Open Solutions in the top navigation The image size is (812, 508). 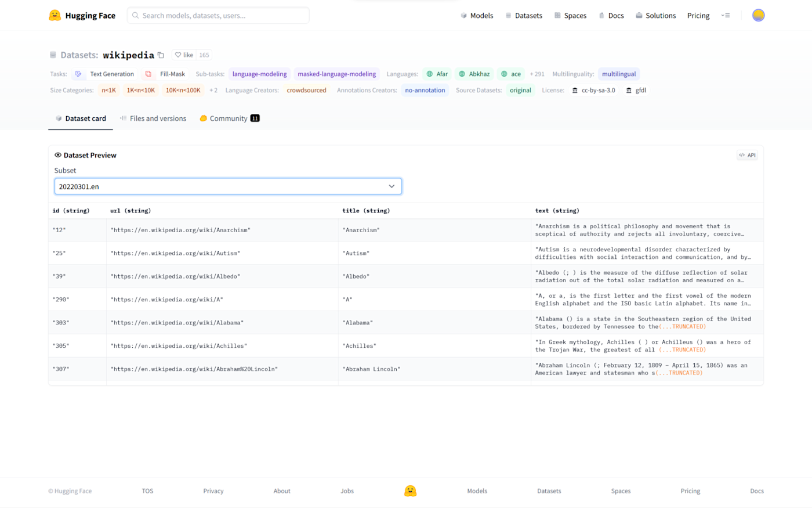656,16
